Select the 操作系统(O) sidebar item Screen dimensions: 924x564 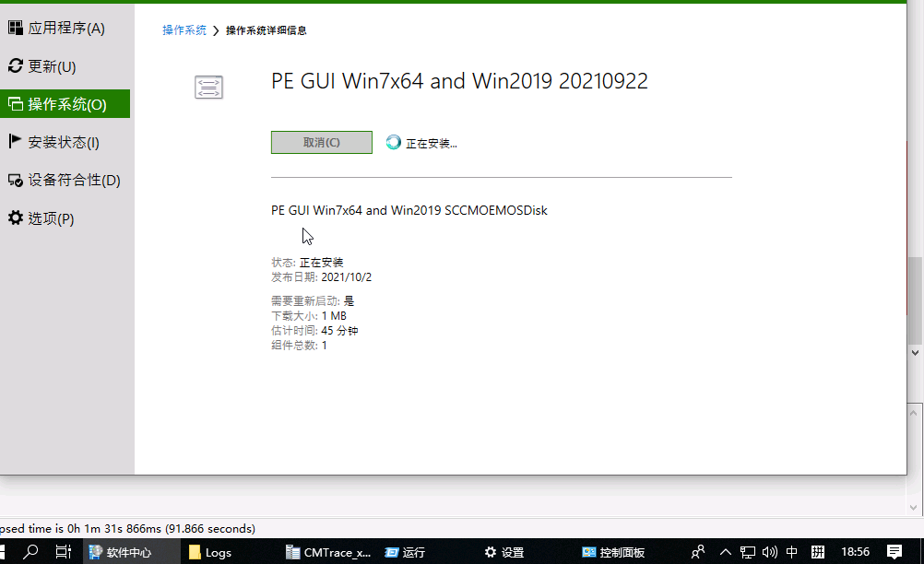[65, 103]
